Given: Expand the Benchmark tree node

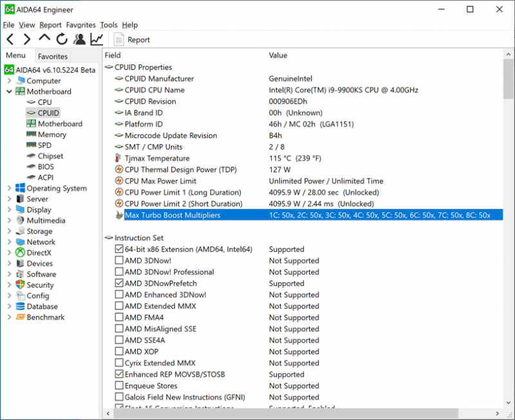Looking at the screenshot, I should 9,317.
